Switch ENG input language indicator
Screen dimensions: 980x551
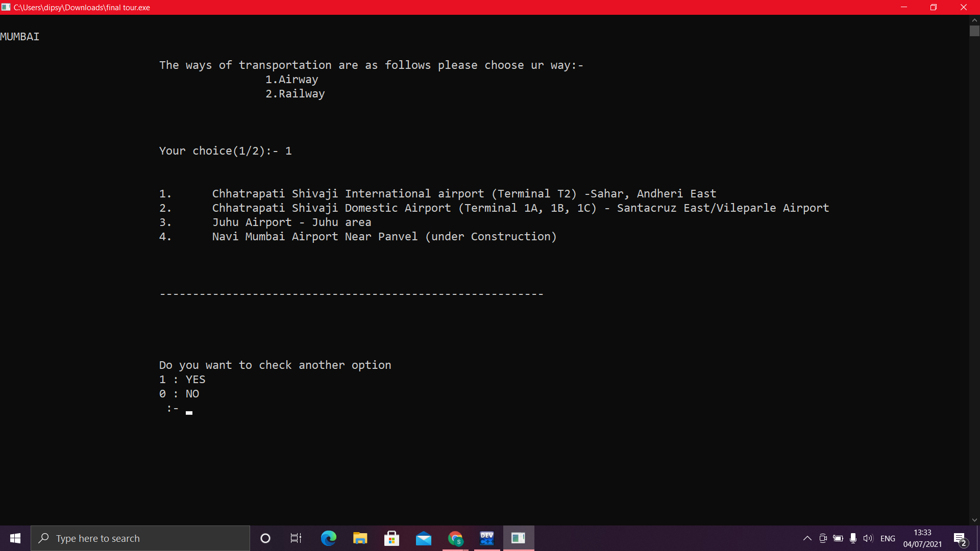(x=888, y=538)
